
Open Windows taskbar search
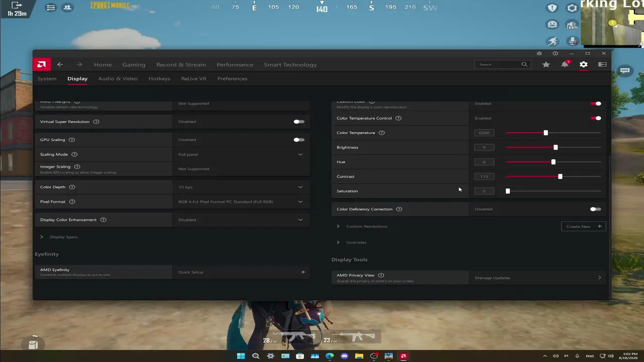tap(256, 356)
